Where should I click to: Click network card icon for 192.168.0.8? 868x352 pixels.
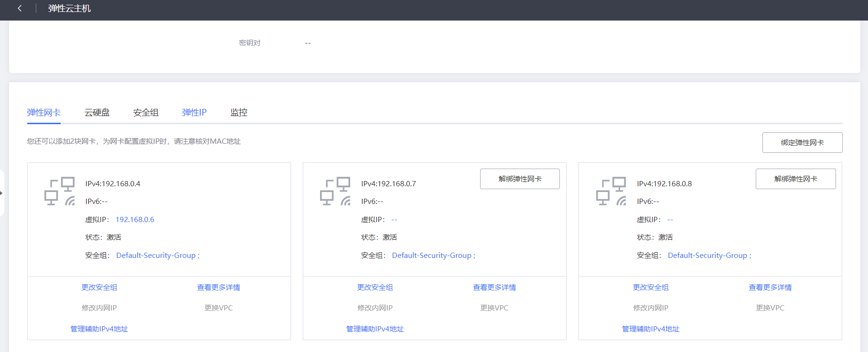tap(611, 191)
